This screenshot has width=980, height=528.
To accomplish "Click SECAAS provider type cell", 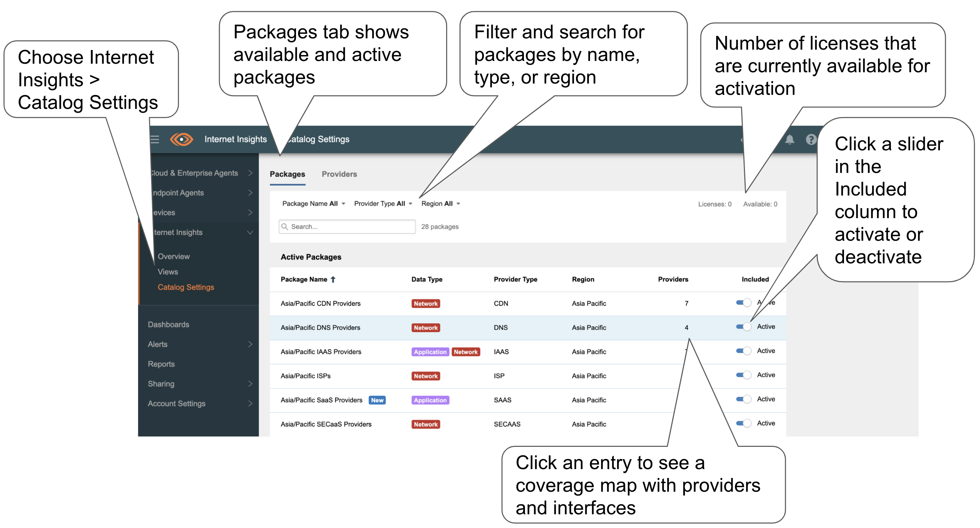I will [x=507, y=424].
